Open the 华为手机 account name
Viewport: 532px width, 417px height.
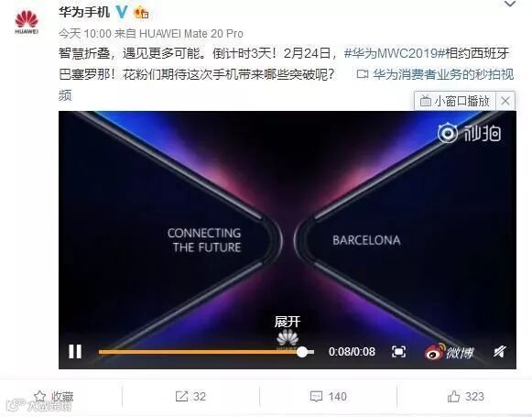(x=84, y=13)
